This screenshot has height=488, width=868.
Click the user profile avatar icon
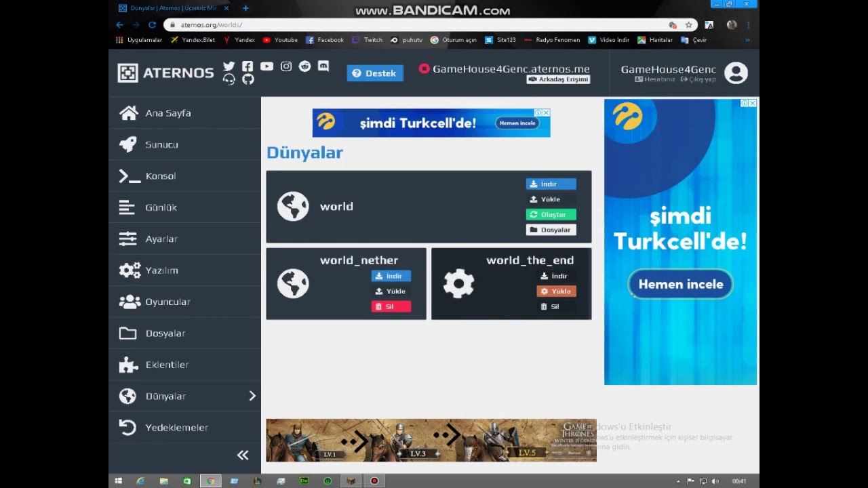(x=736, y=73)
